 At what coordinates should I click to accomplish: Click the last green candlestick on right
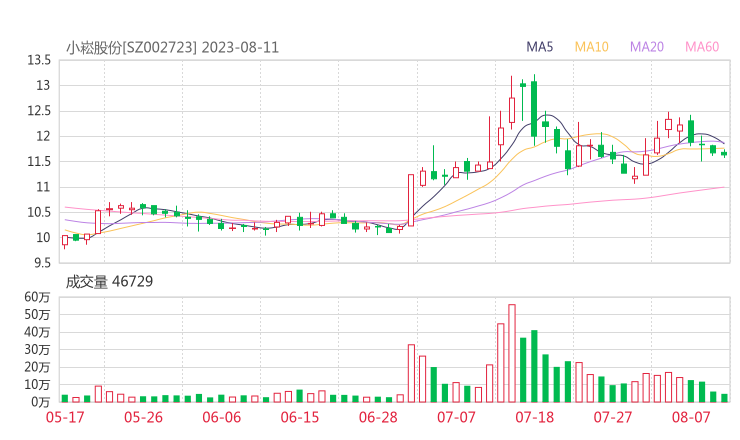(x=724, y=153)
